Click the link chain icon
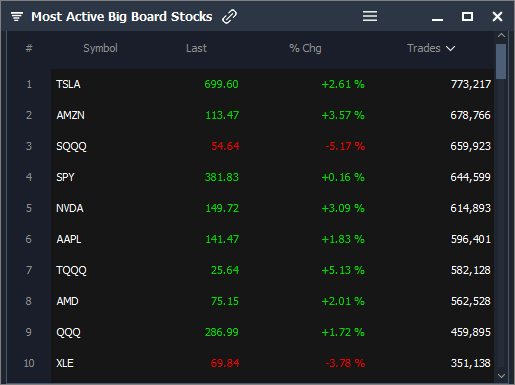The image size is (515, 385). click(x=229, y=16)
